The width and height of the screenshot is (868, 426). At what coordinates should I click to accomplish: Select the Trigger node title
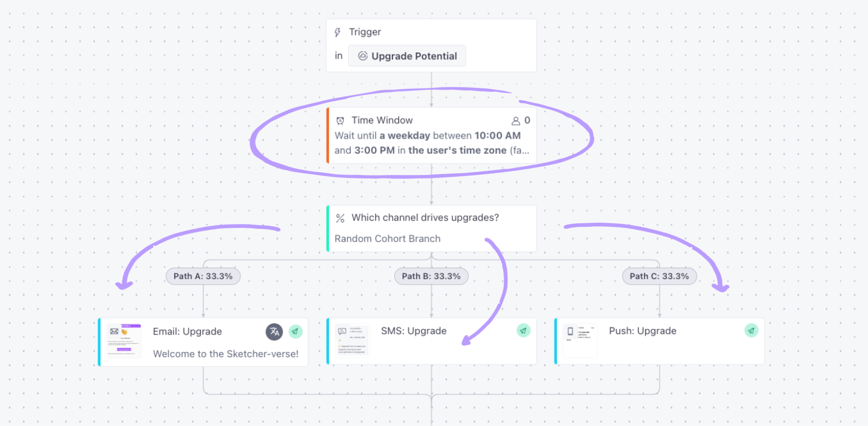365,32
